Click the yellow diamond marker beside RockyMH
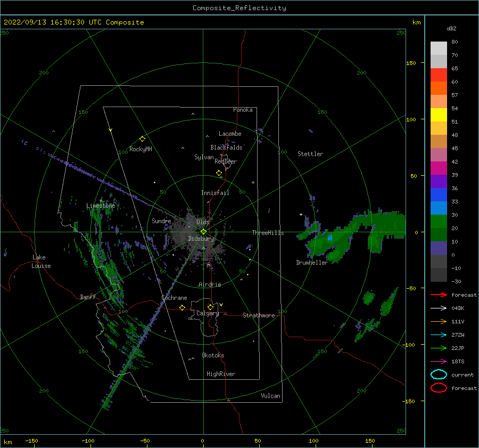 142,139
